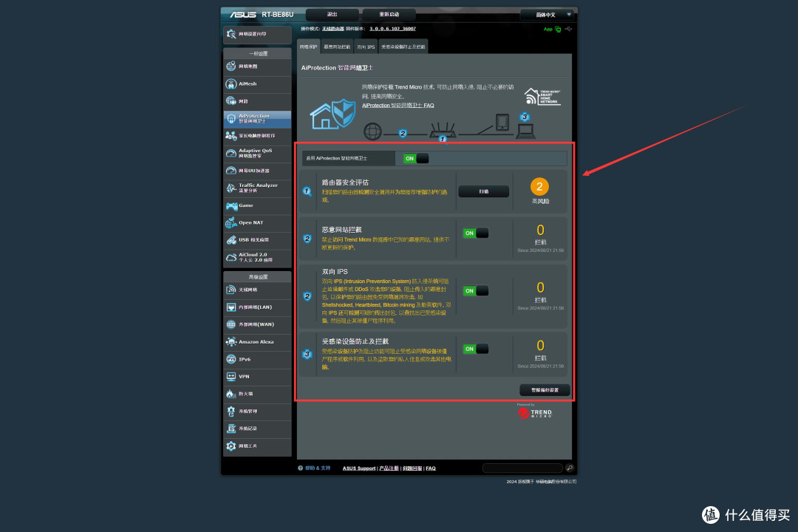
Task: Open the network map sidebar item
Action: pos(257,66)
